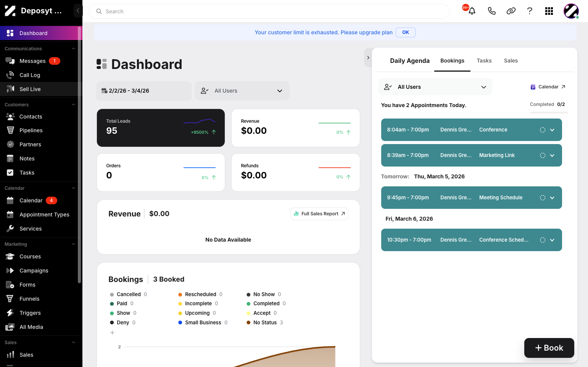Switch to the Sales tab in agenda
The image size is (588, 367).
[511, 61]
